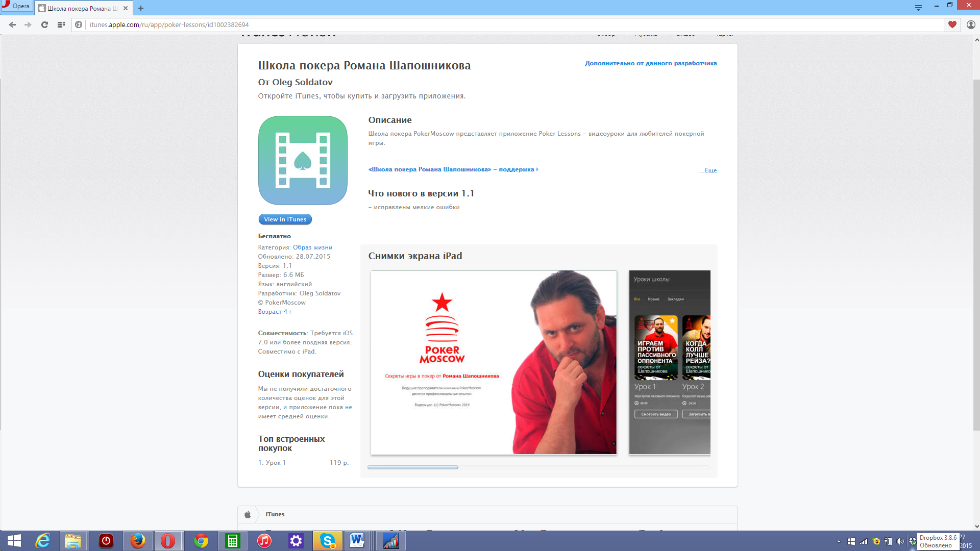Screen dimensions: 980x551
Task: Open Opera Speed Dial grid icon
Action: click(x=61, y=24)
